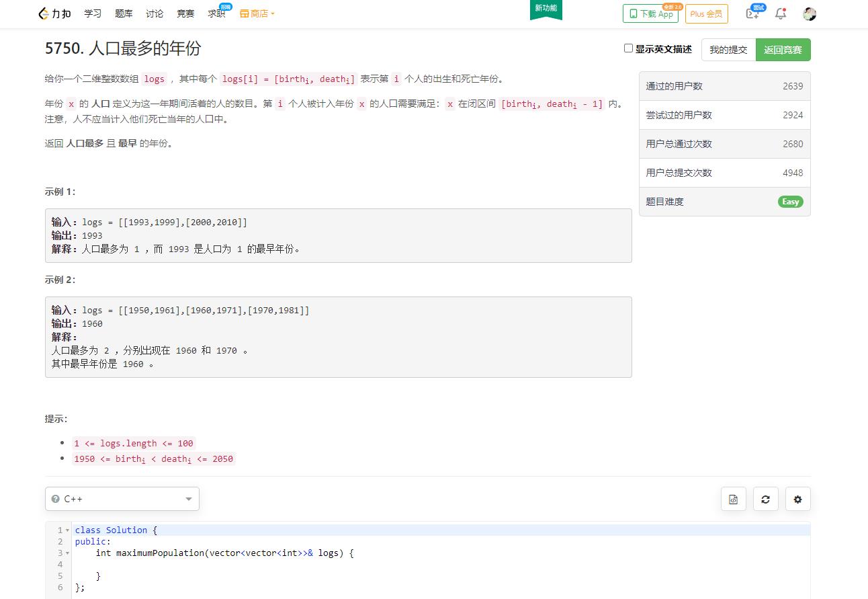Click the problem title 5750. 人口最多的年份
The width and height of the screenshot is (868, 599).
click(123, 48)
